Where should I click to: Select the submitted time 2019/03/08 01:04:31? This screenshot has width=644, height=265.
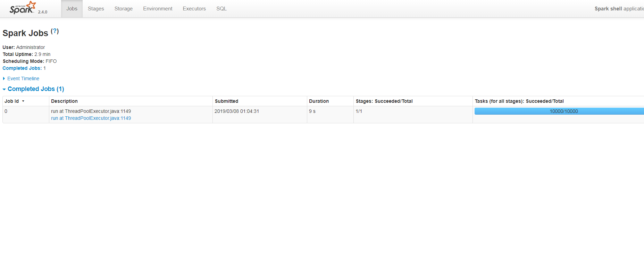coord(237,111)
